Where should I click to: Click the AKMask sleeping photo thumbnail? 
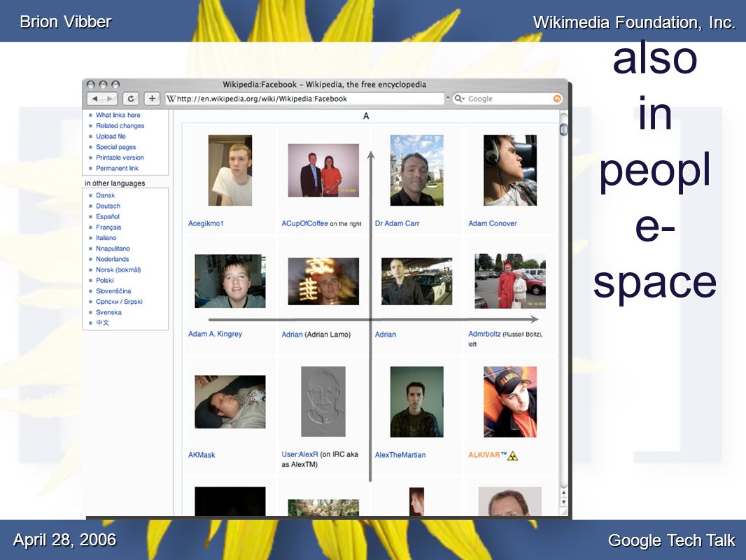click(230, 402)
